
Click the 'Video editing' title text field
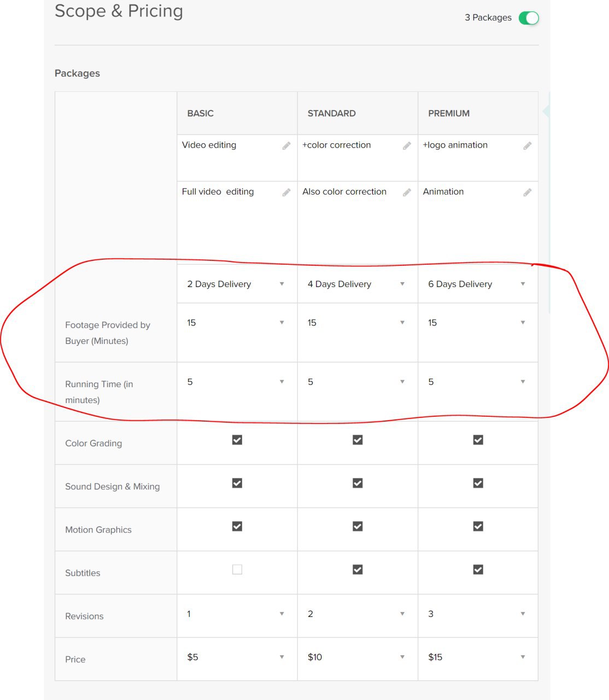point(237,158)
